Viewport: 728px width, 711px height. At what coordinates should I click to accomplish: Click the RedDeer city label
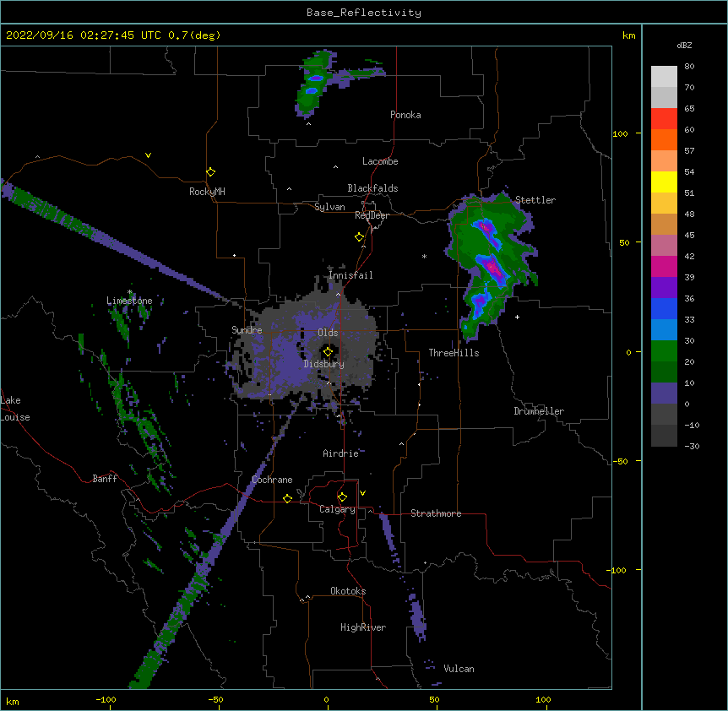[x=372, y=215]
